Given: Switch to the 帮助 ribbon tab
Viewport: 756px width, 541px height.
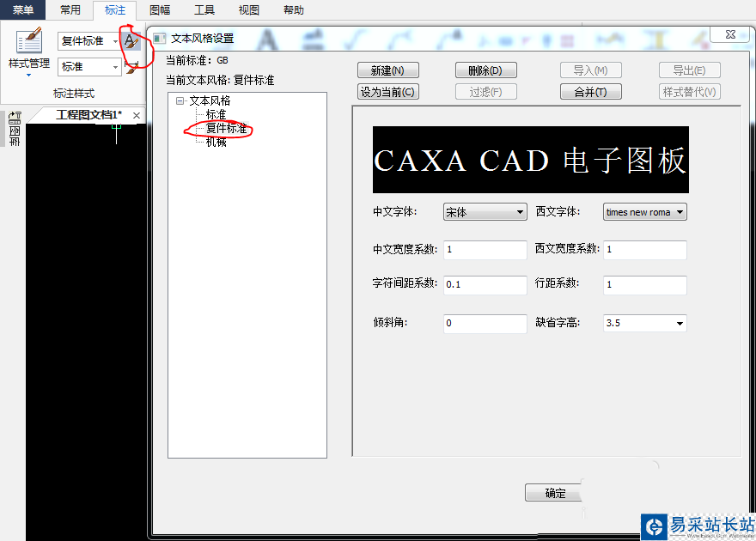Looking at the screenshot, I should tap(293, 9).
